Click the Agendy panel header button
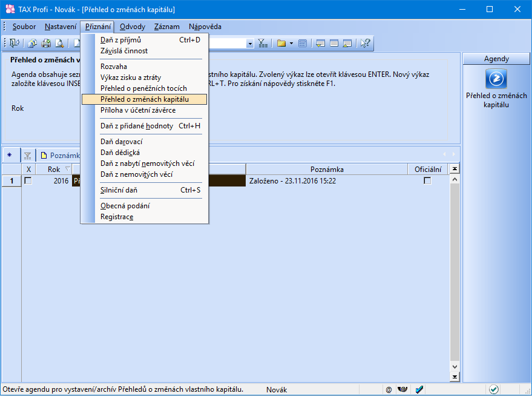This screenshot has width=532, height=396. [496, 59]
